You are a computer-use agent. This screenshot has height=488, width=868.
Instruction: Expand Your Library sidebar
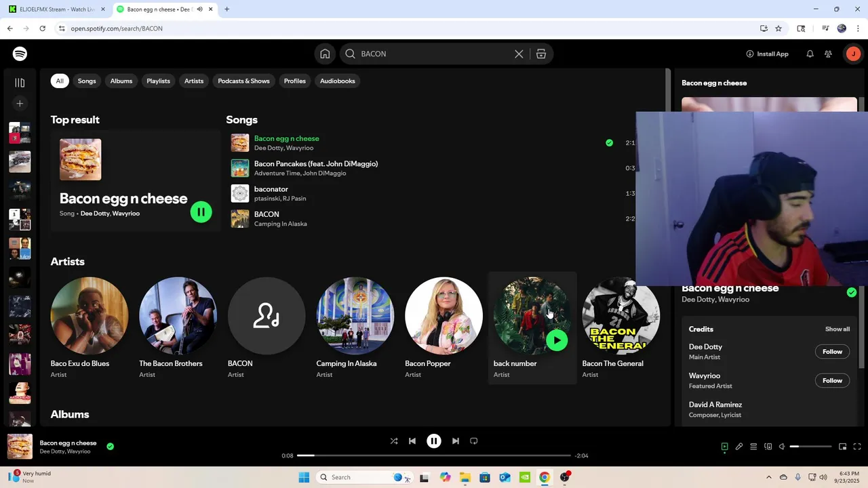pos(20,83)
